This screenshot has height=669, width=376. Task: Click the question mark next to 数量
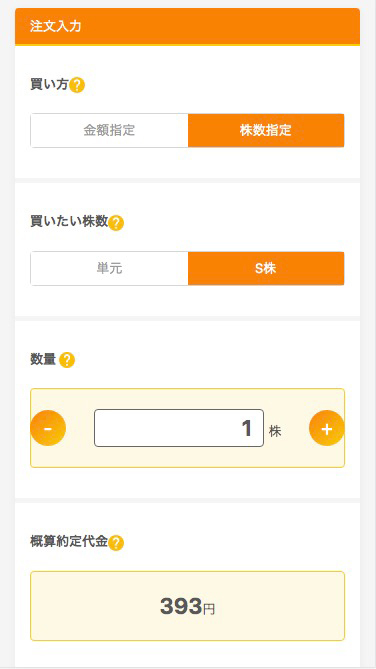coord(67,361)
